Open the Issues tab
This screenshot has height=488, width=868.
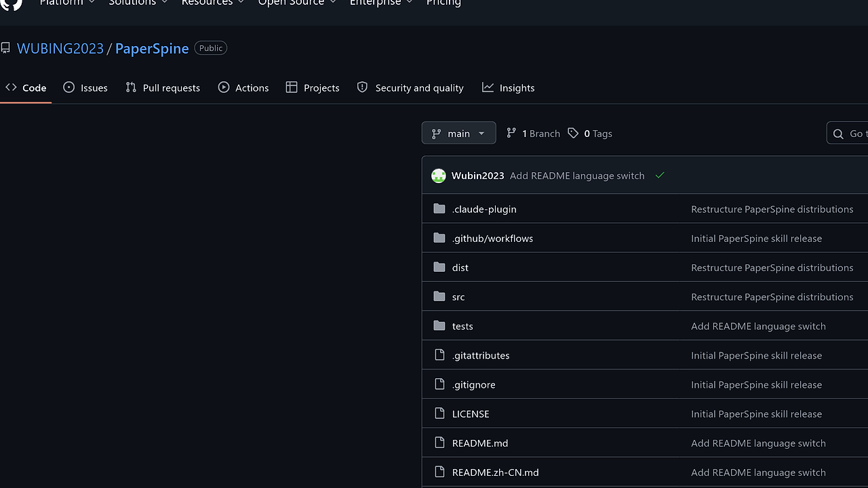coord(85,87)
